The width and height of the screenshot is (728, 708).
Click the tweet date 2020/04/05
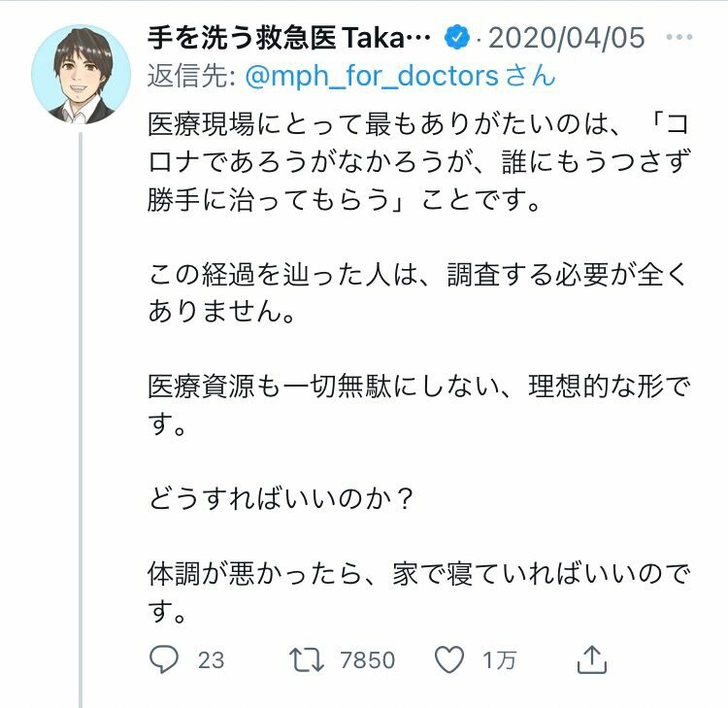pyautogui.click(x=567, y=38)
